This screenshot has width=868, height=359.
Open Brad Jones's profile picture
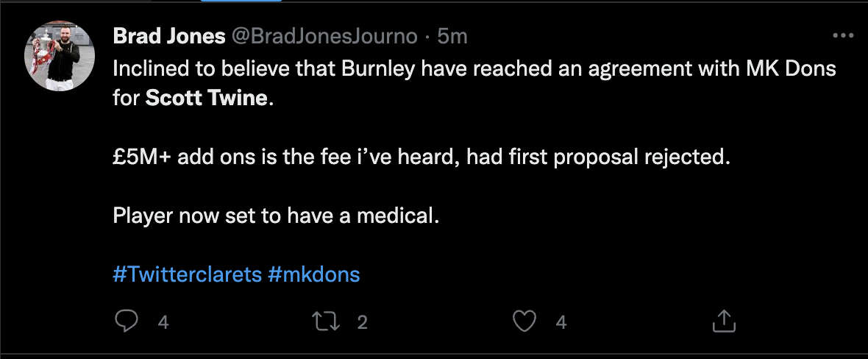[x=60, y=56]
